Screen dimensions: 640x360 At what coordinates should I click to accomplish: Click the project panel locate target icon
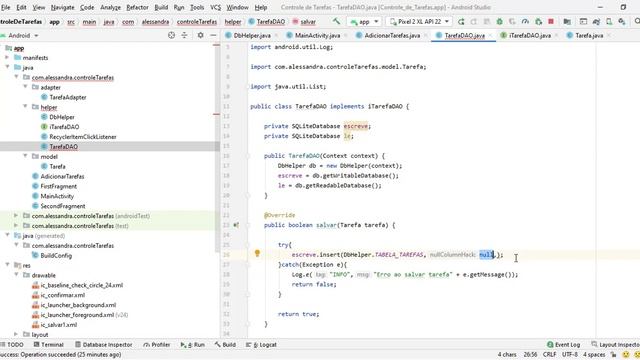tap(171, 36)
